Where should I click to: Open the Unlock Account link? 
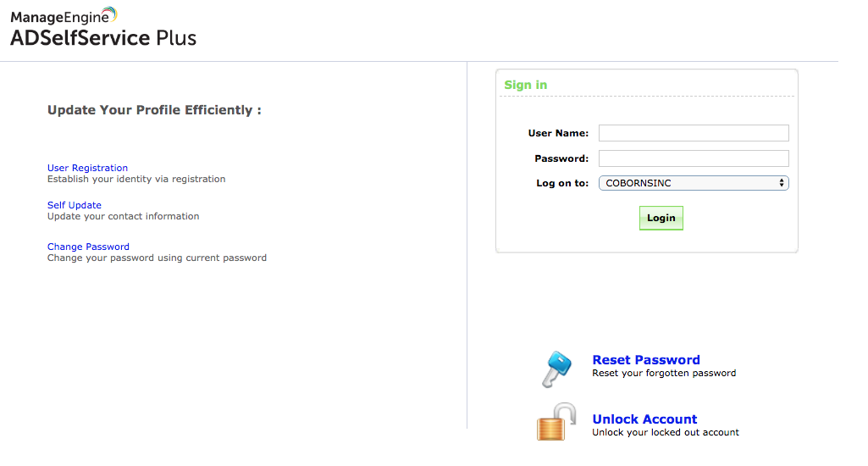(644, 419)
